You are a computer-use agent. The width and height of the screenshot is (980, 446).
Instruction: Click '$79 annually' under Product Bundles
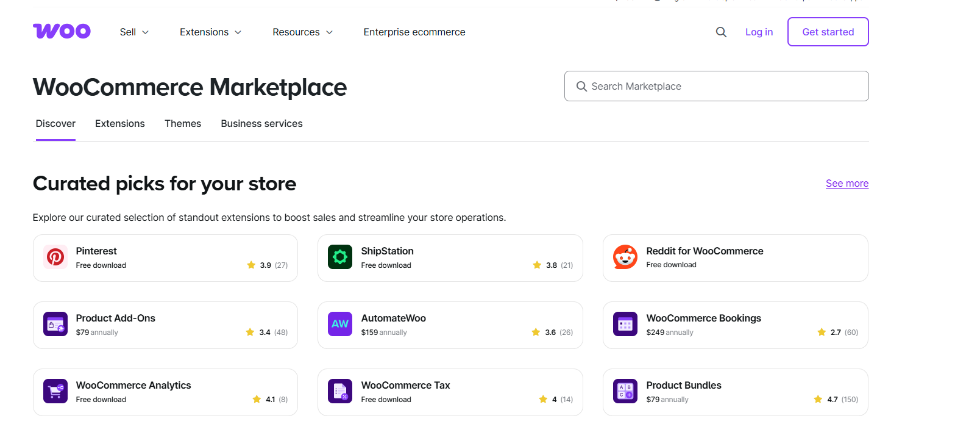pyautogui.click(x=667, y=400)
